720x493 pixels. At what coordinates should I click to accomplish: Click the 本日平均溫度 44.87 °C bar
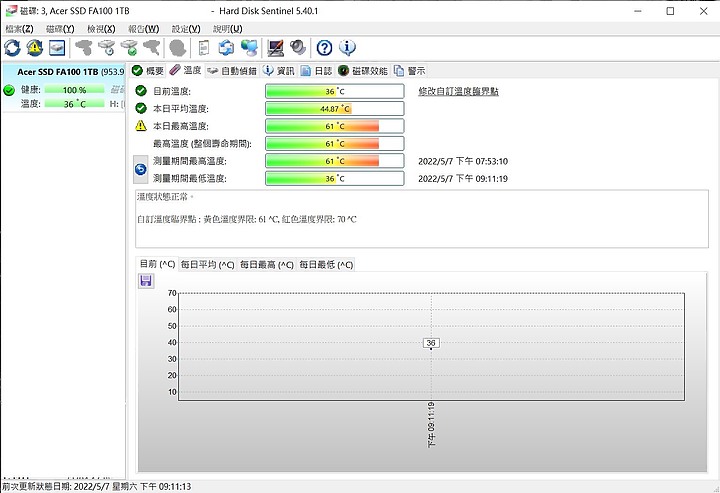pyautogui.click(x=335, y=109)
